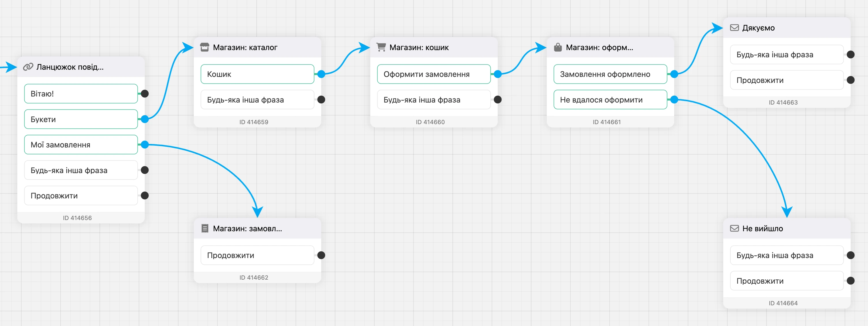
Task: Click the output dot of Замовлення оформлено
Action: (x=674, y=74)
